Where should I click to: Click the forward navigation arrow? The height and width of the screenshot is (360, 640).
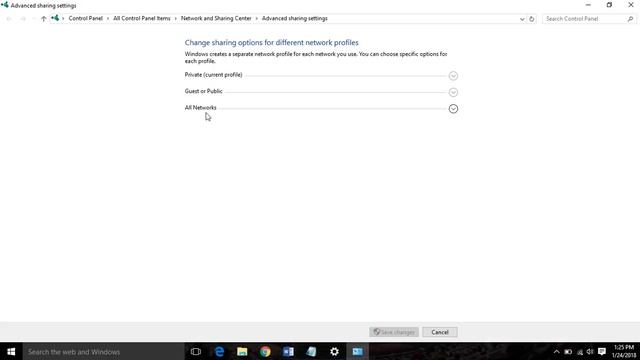pos(23,19)
